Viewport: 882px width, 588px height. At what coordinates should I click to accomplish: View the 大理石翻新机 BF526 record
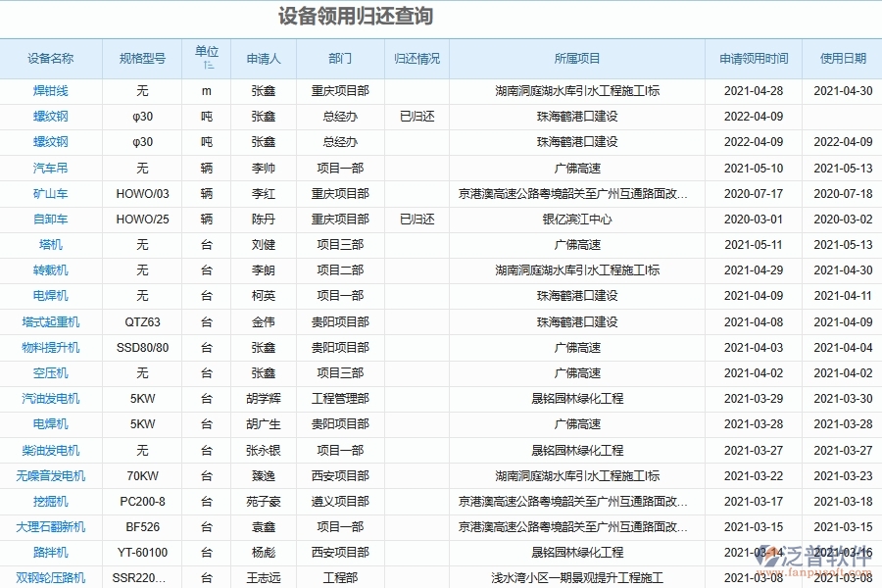tap(51, 526)
